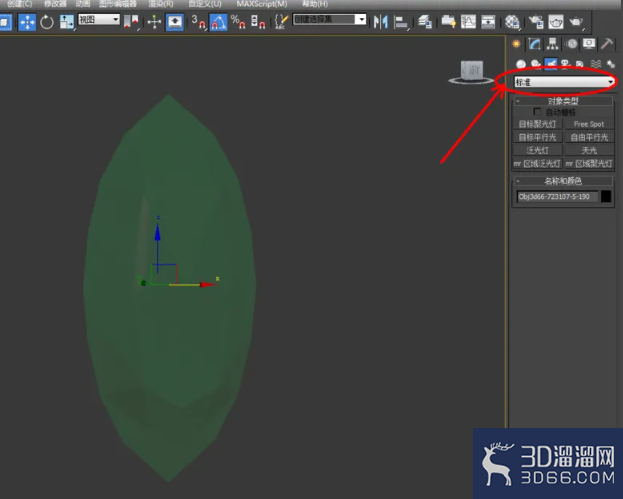Select the Rotate tool
Viewport: 623px width, 499px height.
(x=47, y=22)
